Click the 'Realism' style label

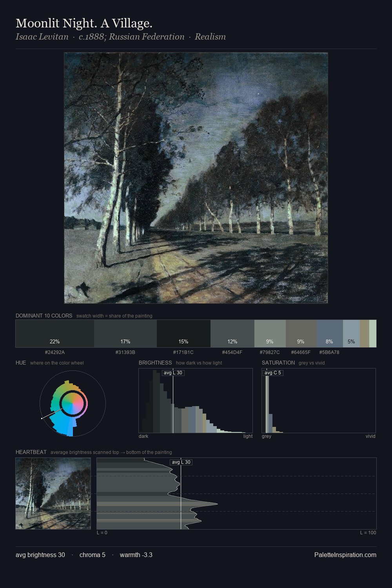click(210, 37)
